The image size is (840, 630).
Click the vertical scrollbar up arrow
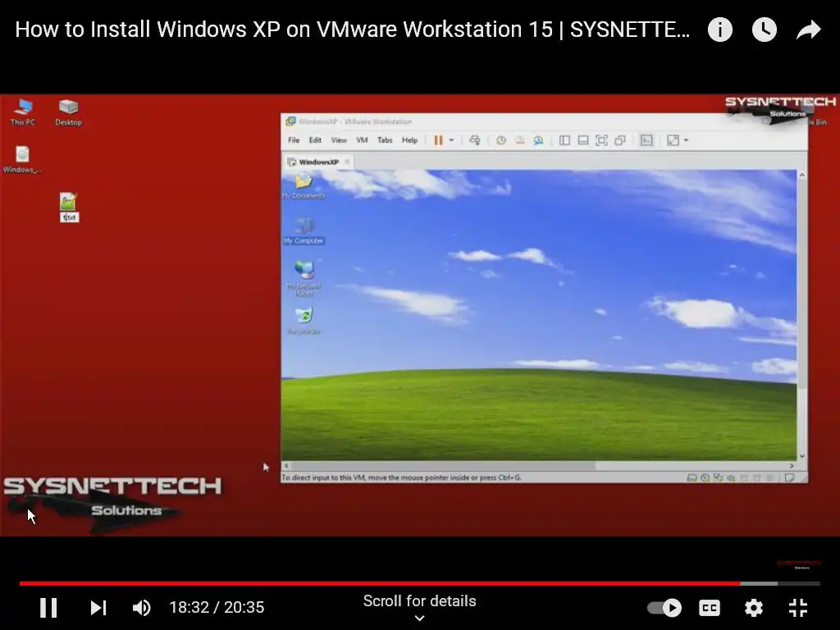coord(802,176)
